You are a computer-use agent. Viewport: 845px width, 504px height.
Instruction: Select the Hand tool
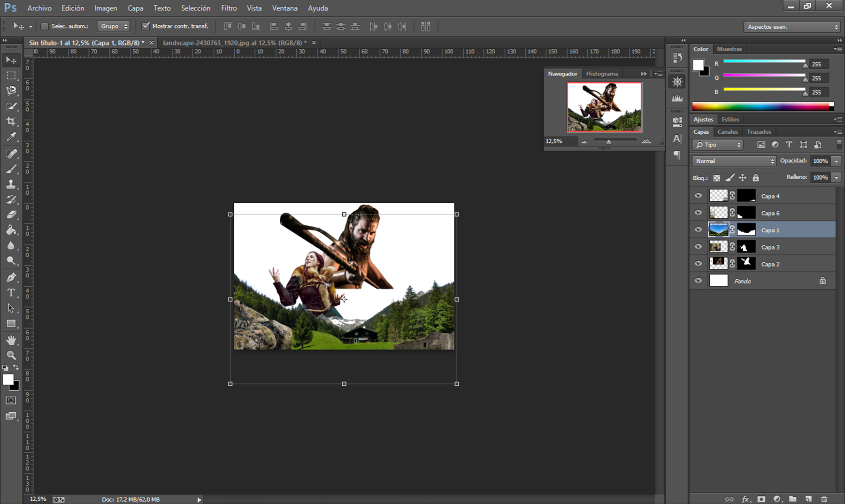11,340
